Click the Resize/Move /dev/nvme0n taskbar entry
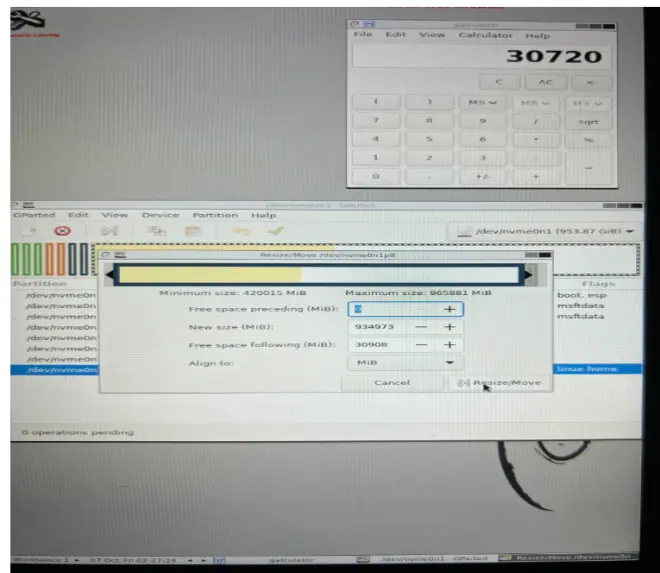Image resolution: width=660 pixels, height=573 pixels. [x=567, y=557]
